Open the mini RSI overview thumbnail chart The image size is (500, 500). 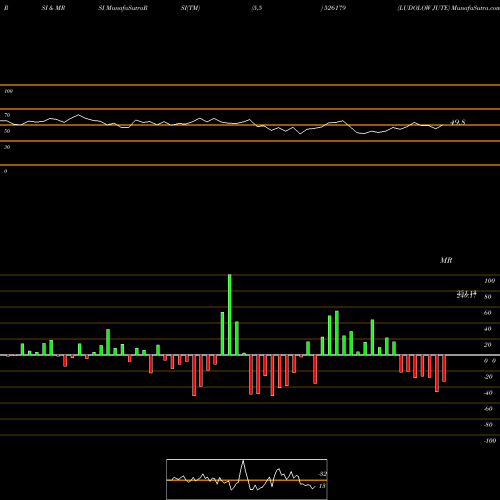point(247,479)
